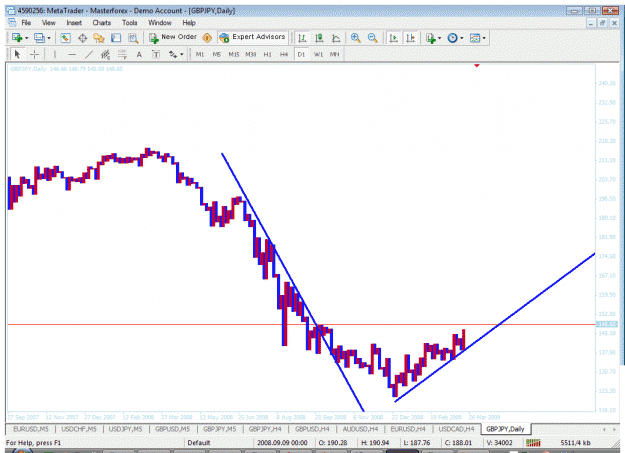Viewport: 625px width, 453px height.
Task: Toggle the Terminal window icon
Action: (116, 38)
